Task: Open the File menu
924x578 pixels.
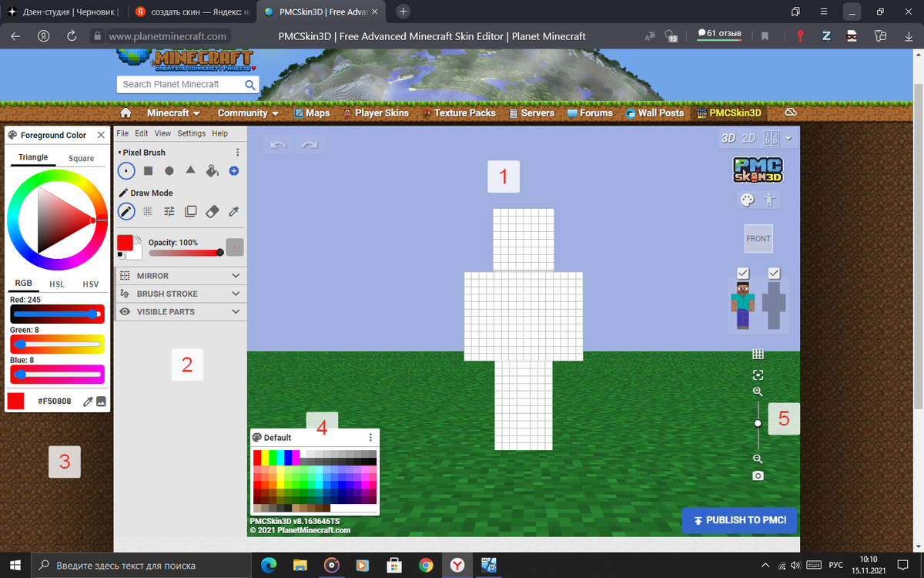Action: coord(122,133)
